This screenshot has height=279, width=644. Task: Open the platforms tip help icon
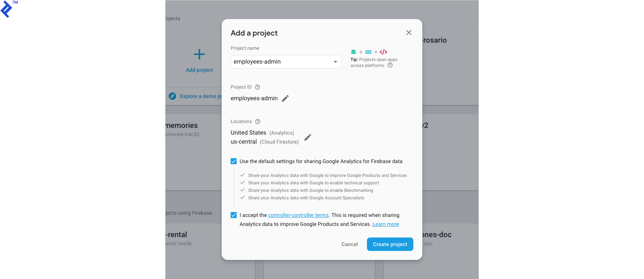click(x=390, y=65)
